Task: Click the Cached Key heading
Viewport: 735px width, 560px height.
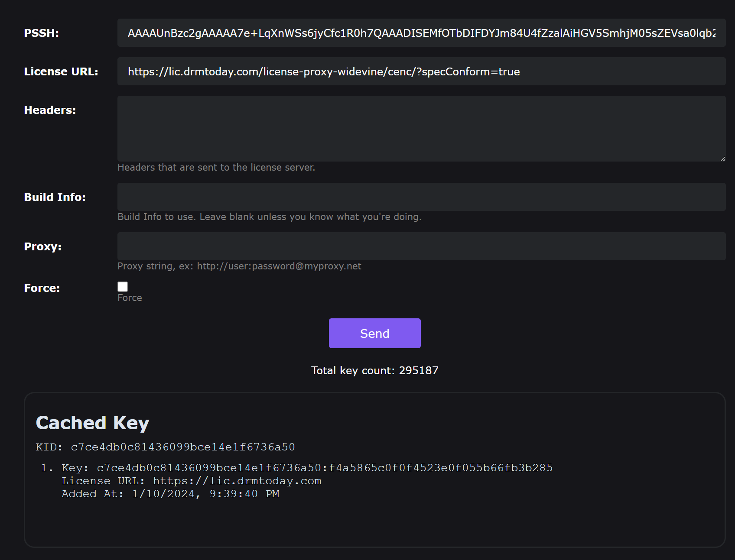Action: [x=92, y=423]
